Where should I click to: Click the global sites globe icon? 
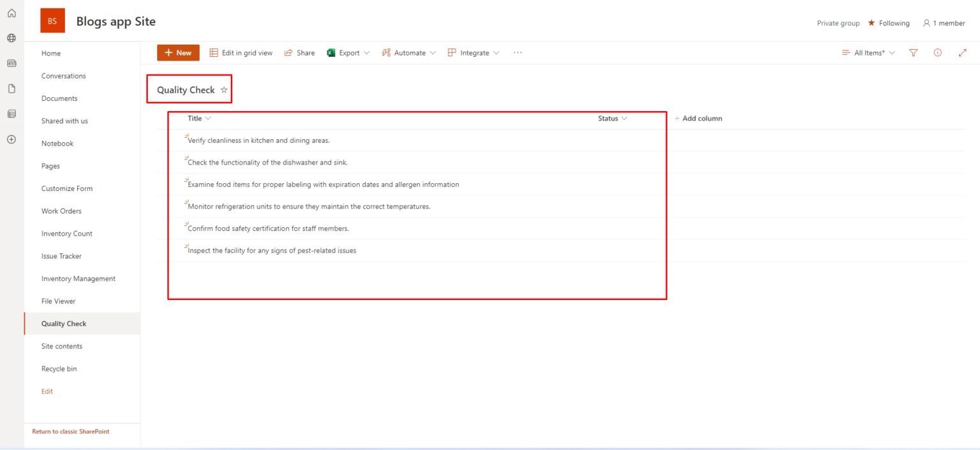point(11,37)
